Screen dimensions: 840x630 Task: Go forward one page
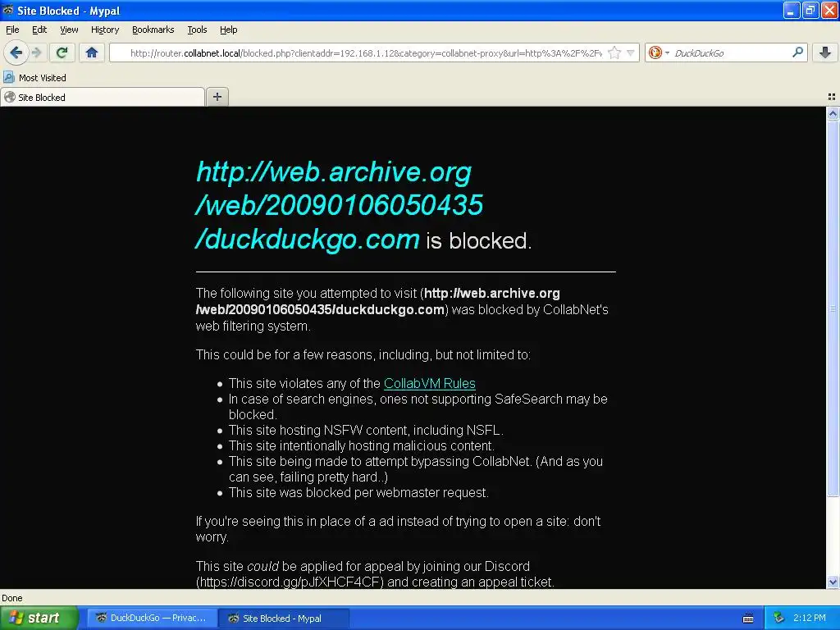36,52
